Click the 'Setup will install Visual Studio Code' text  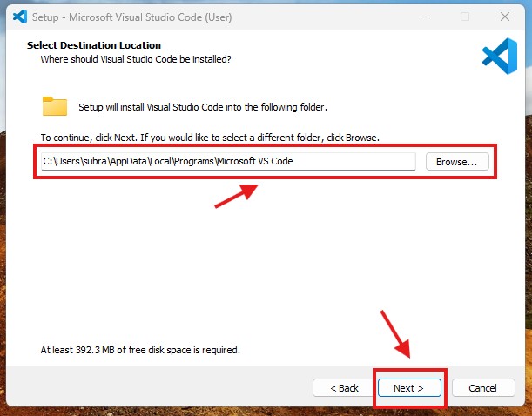(x=202, y=107)
